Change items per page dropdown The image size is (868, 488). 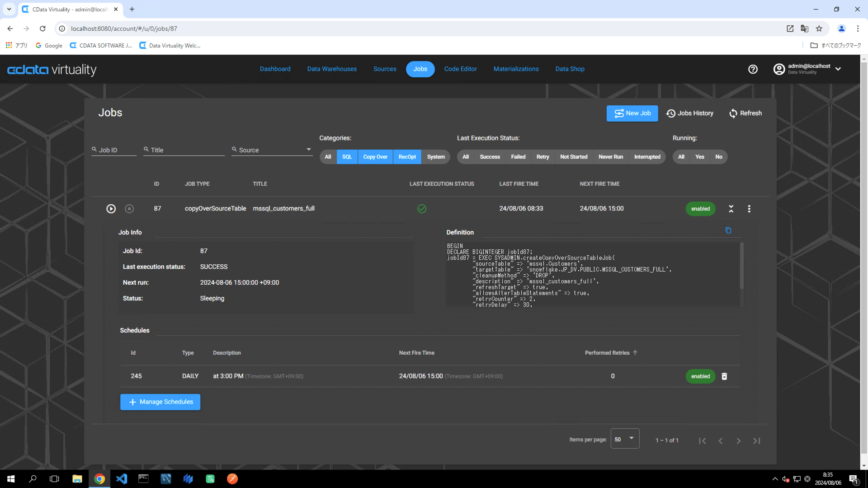click(x=625, y=439)
